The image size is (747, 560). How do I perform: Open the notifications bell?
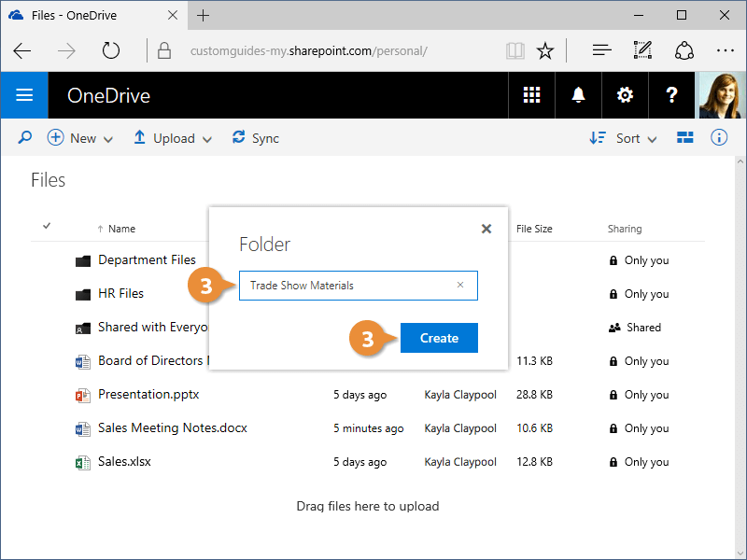pos(578,95)
